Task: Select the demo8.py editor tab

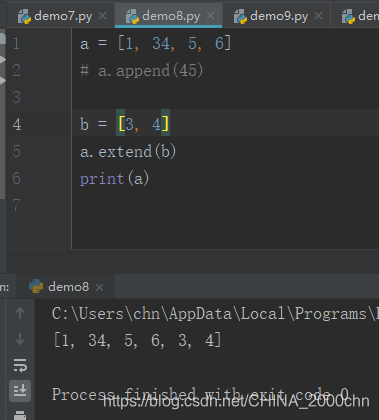Action: coord(169,16)
